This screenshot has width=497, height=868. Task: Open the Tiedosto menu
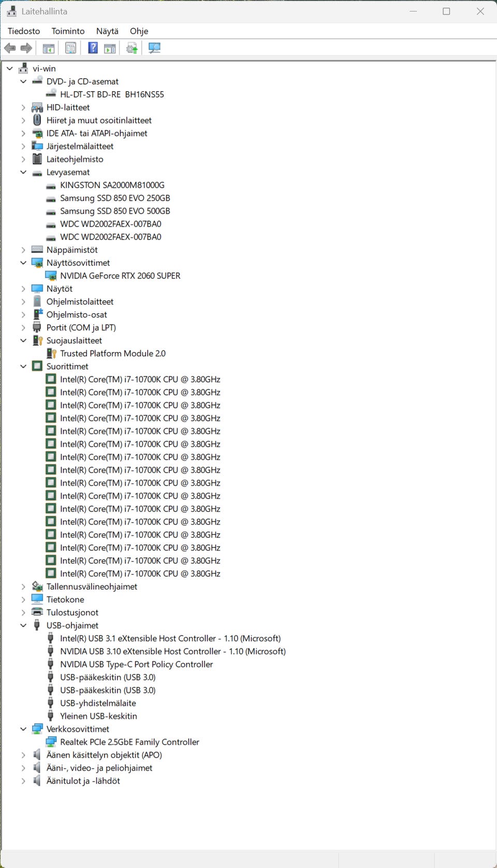[24, 31]
